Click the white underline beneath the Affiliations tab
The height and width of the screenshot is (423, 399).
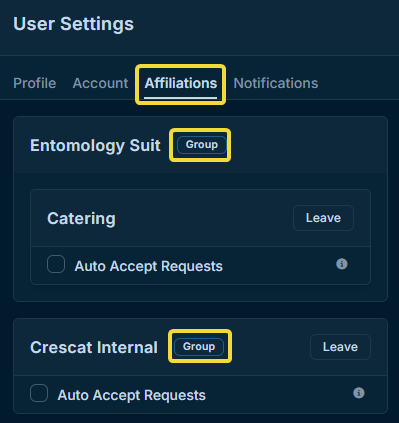click(x=181, y=98)
